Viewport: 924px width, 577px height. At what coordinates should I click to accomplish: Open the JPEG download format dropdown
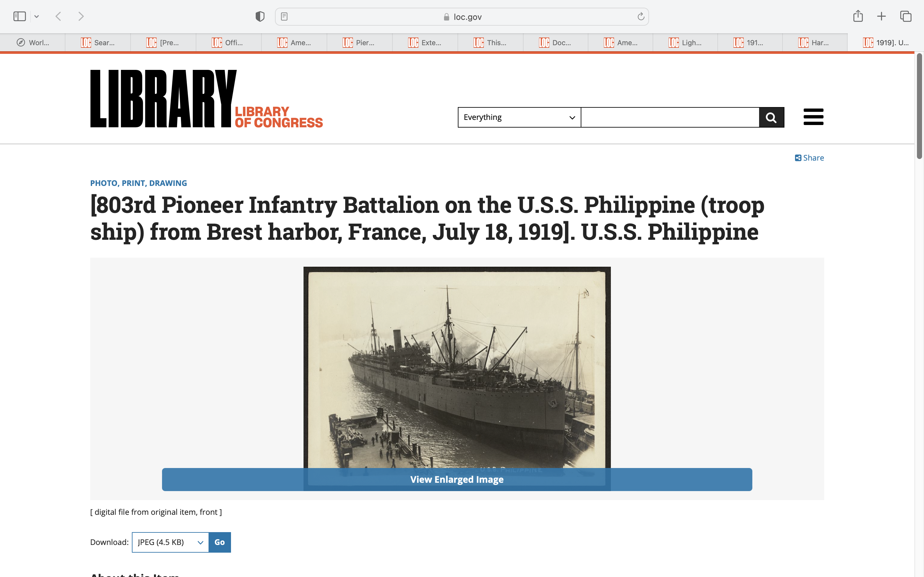tap(170, 542)
